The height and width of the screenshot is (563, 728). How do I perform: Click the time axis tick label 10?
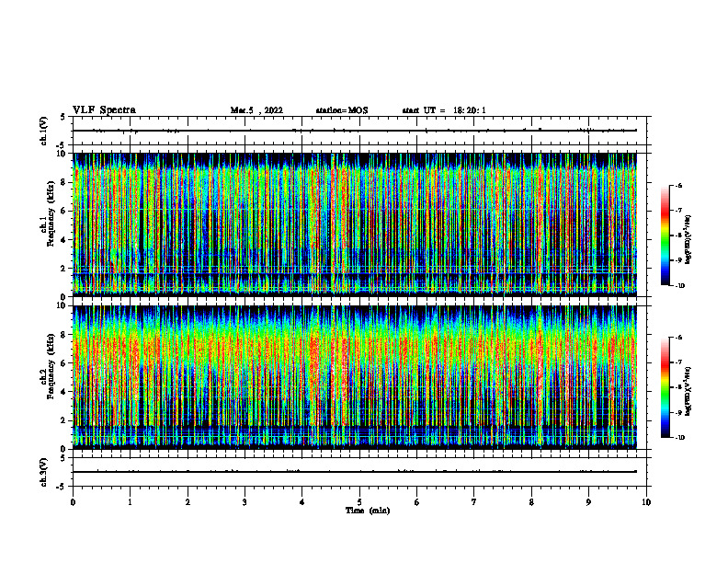646,502
